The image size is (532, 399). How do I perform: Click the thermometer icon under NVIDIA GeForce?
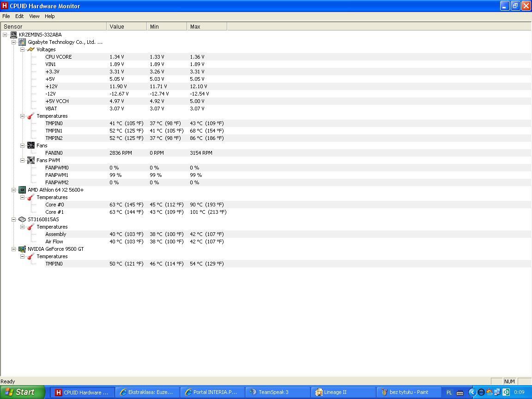coord(31,256)
